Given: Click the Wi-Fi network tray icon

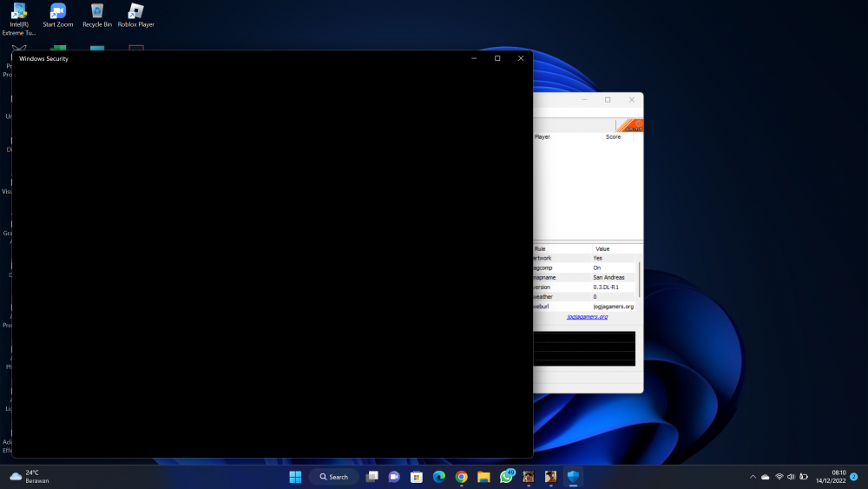Looking at the screenshot, I should coord(779,477).
